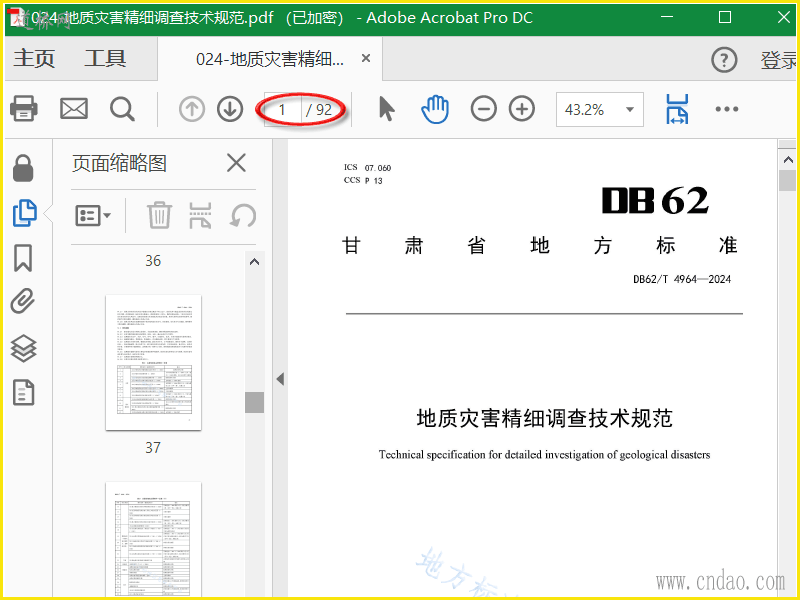Screen dimensions: 800x600
Task: Click the thumbnails scrollbar up arrow
Action: tap(255, 262)
